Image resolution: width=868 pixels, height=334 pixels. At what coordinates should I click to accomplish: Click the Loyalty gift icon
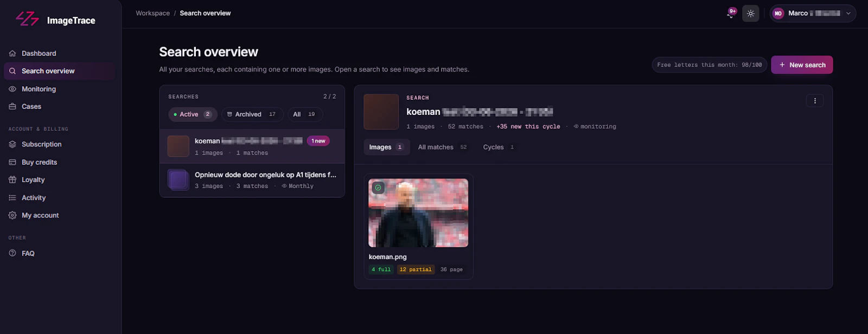(12, 179)
